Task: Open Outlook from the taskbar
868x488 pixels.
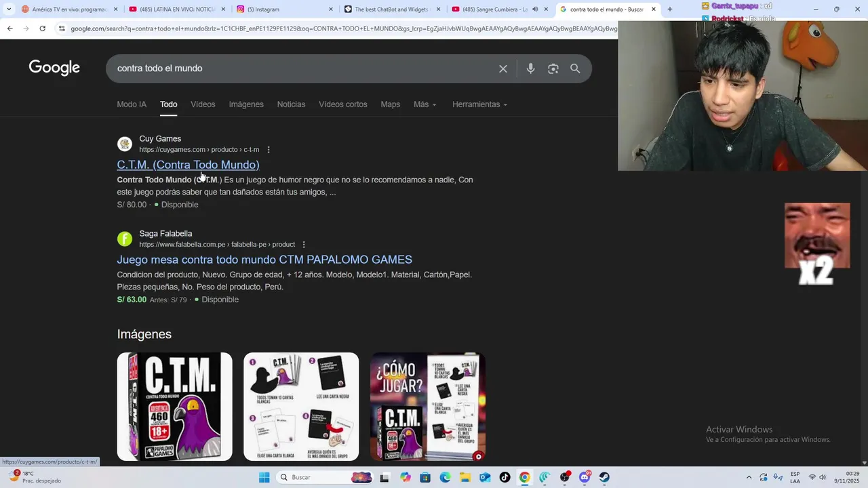Action: [485, 477]
